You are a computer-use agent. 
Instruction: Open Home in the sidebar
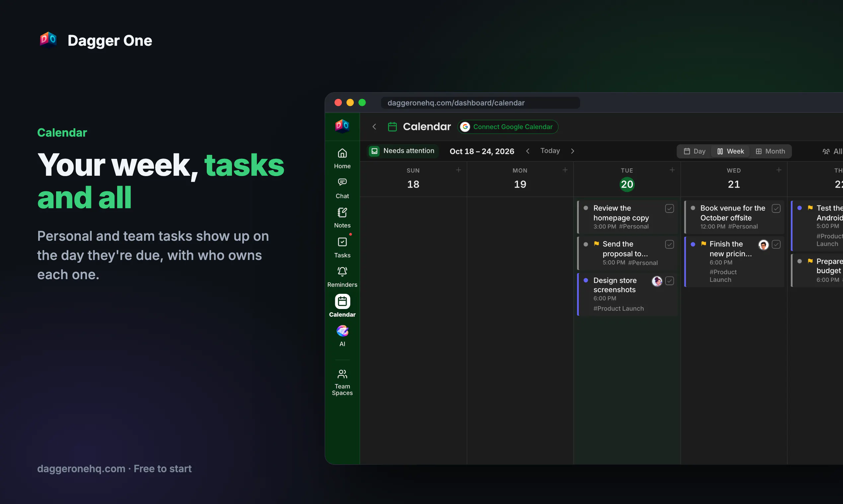pyautogui.click(x=342, y=158)
